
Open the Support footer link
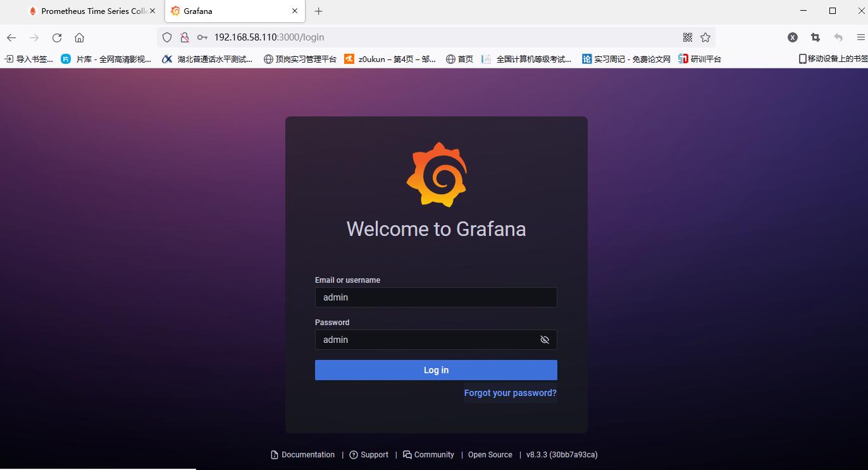pyautogui.click(x=369, y=455)
